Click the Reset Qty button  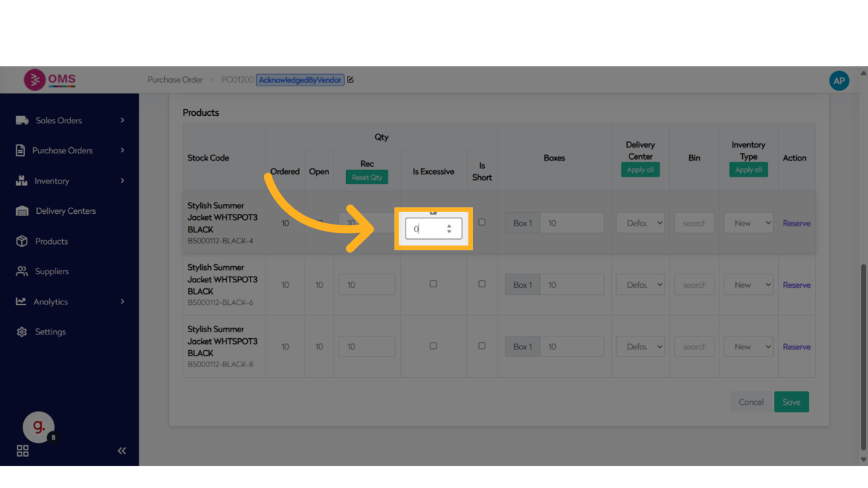pos(367,177)
